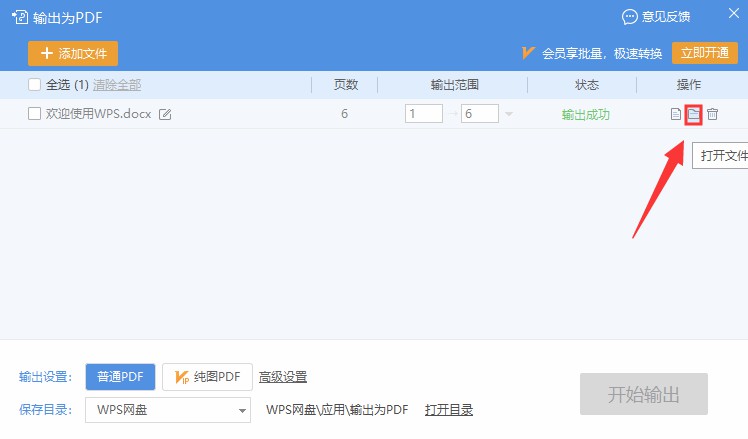The image size is (748, 439).
Task: Select the 纯图PDF output option
Action: [207, 377]
